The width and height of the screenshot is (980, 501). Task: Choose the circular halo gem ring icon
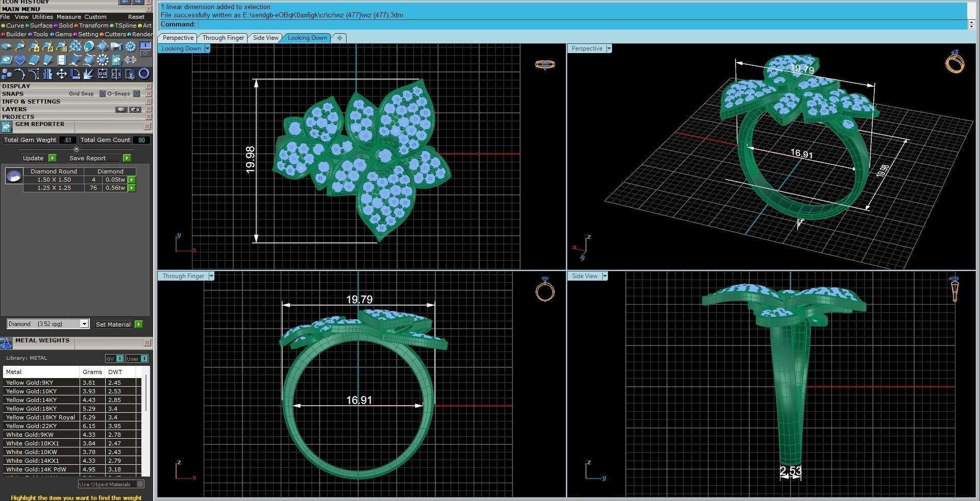(131, 46)
